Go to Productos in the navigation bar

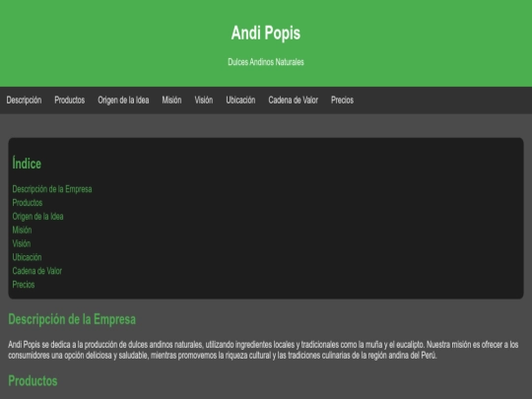[70, 100]
